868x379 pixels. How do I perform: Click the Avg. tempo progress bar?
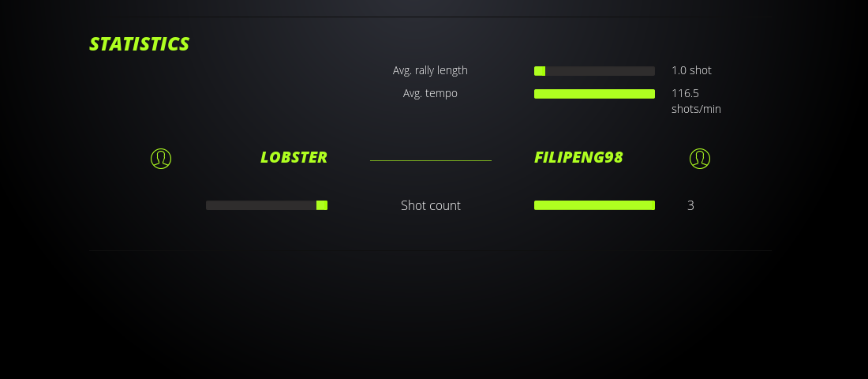pos(594,94)
